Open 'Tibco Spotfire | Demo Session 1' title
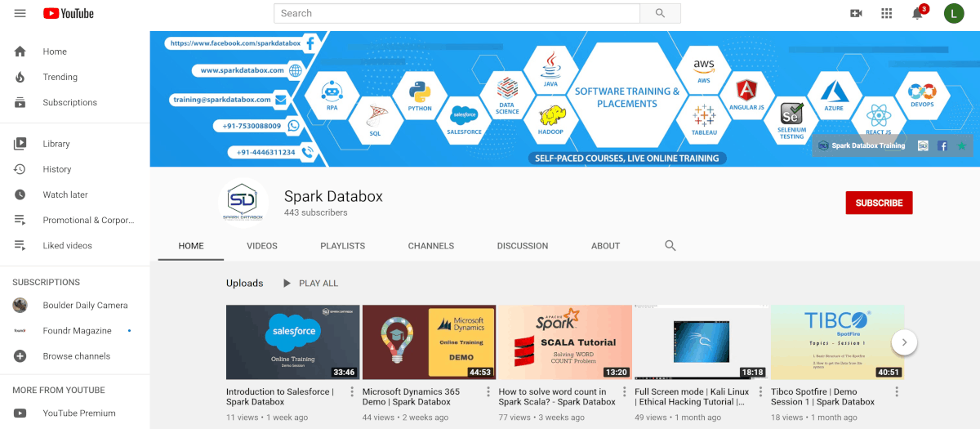The image size is (980, 429). coord(823,397)
